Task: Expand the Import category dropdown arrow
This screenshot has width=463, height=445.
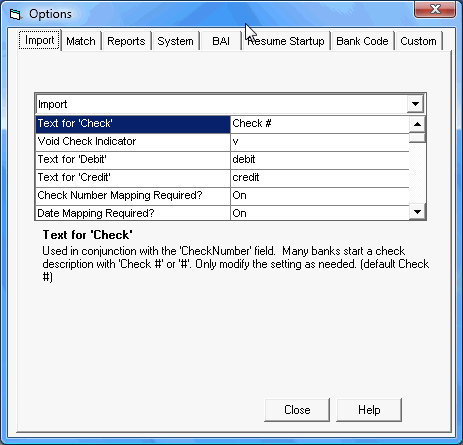Action: [x=415, y=104]
